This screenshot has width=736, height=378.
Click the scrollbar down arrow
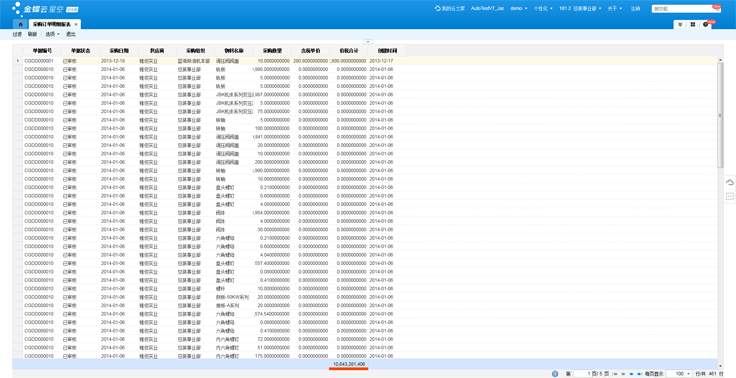721,366
